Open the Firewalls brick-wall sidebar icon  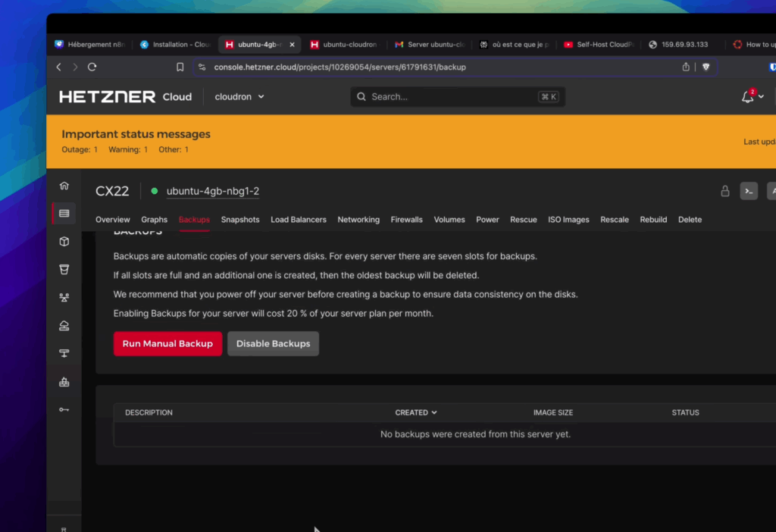pyautogui.click(x=64, y=382)
